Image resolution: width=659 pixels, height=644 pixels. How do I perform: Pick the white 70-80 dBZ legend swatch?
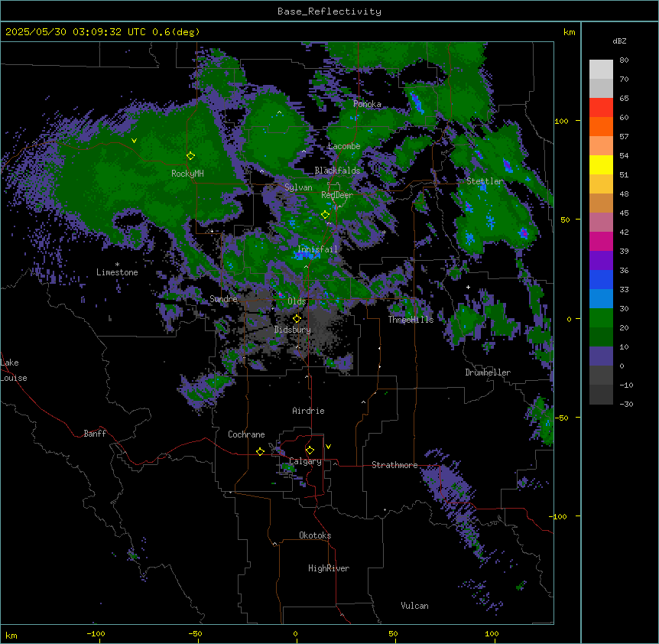(x=601, y=70)
